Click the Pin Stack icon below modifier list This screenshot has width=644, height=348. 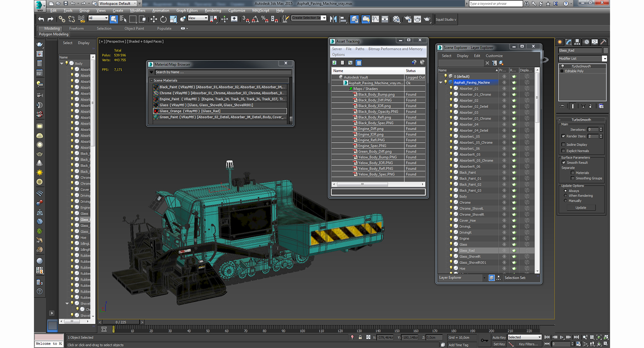point(562,106)
